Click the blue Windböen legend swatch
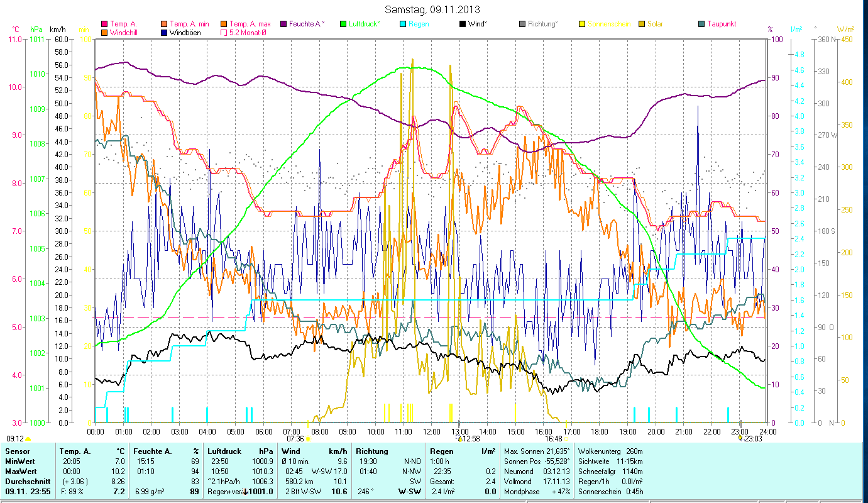The height and width of the screenshot is (503, 868). [x=165, y=32]
